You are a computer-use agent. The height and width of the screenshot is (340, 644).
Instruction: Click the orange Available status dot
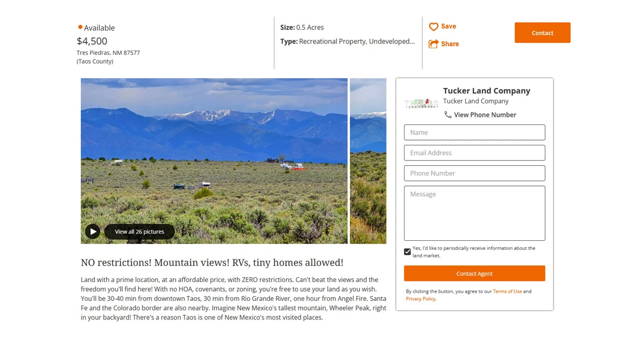[x=80, y=27]
